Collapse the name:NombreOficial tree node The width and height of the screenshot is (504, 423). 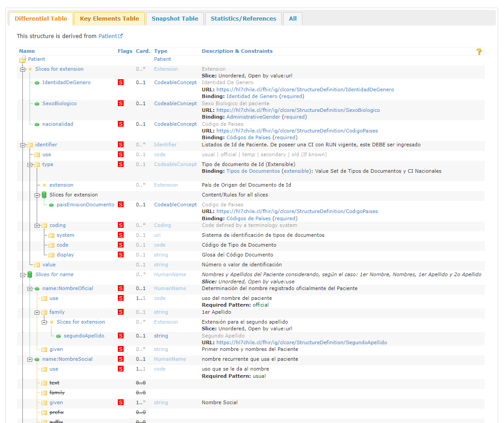point(30,289)
